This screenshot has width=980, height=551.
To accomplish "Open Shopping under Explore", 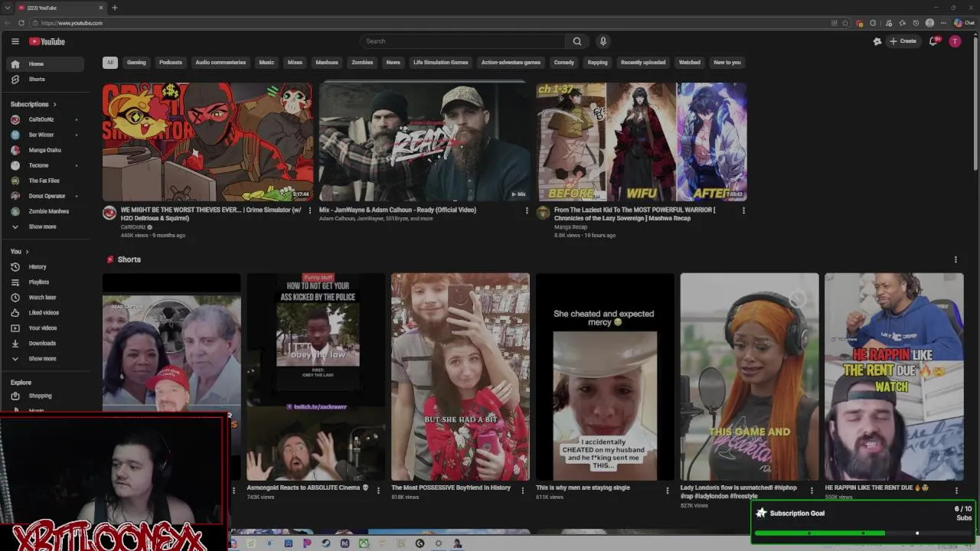I will pyautogui.click(x=46, y=396).
